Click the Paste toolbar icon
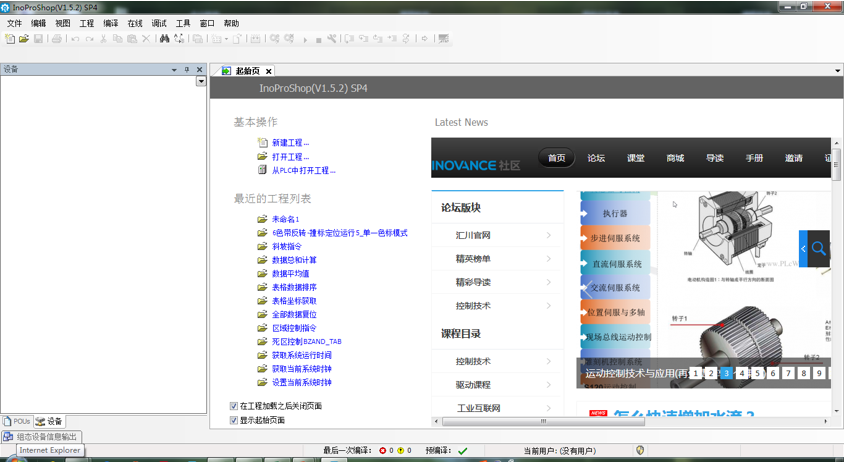The width and height of the screenshot is (844, 465). pos(132,39)
